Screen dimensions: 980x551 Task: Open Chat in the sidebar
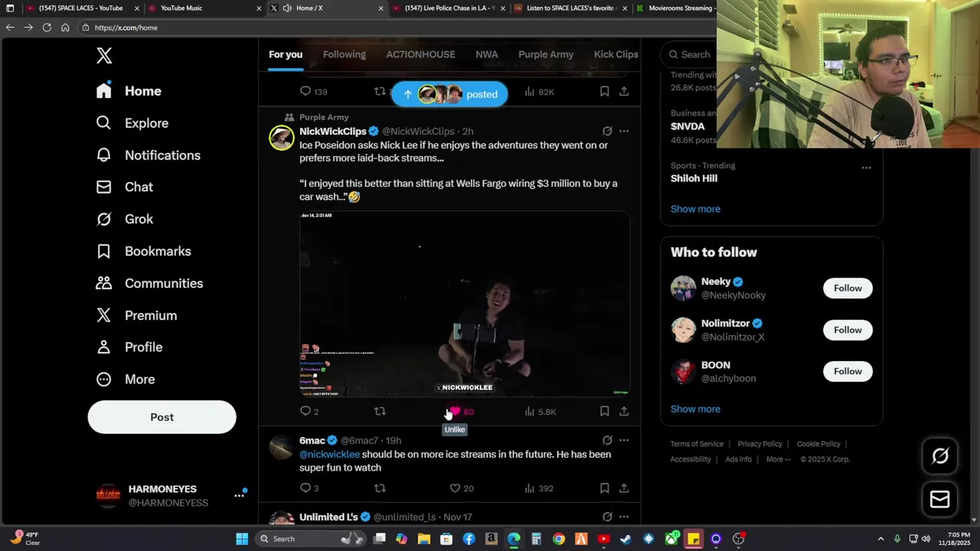[x=124, y=187]
